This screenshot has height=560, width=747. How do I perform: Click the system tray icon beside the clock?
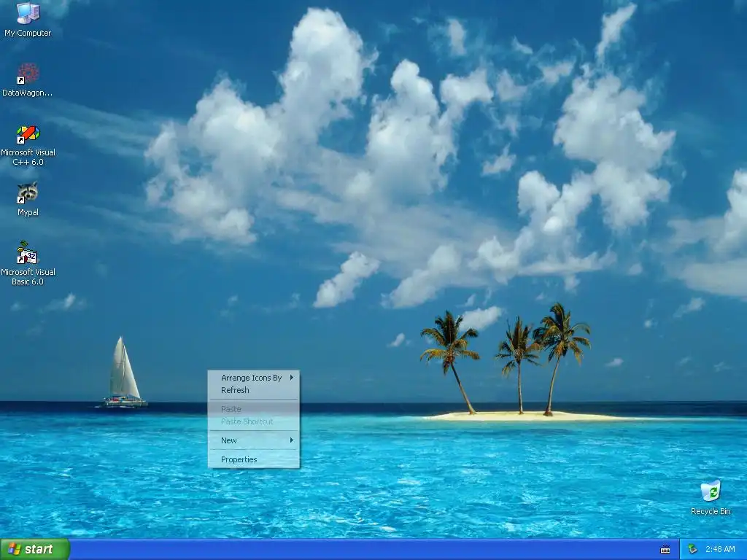point(693,549)
